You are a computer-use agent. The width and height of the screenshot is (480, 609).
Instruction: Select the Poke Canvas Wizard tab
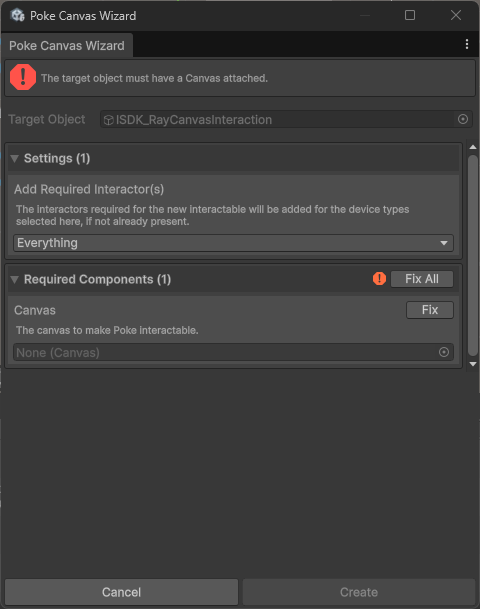pyautogui.click(x=67, y=46)
